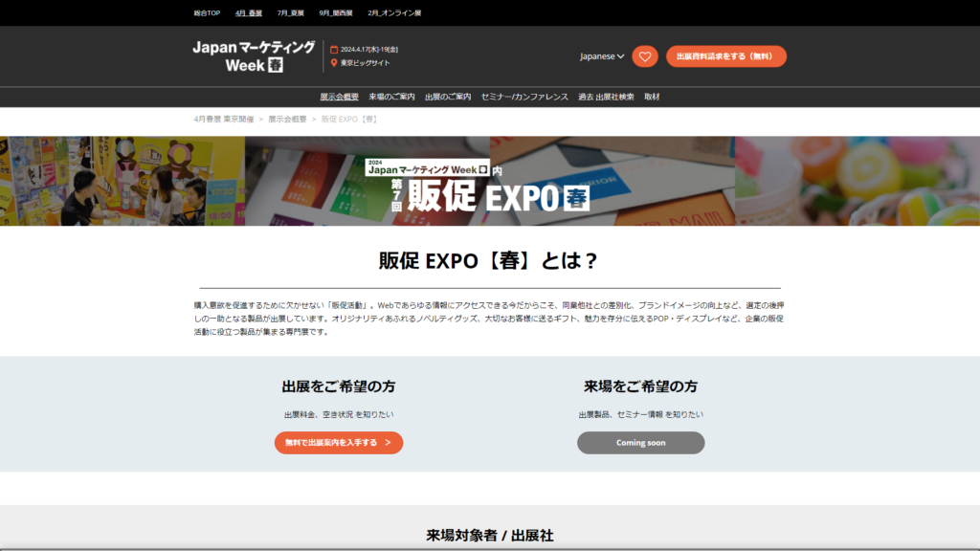
Task: Select 7月_夏展 in top bar
Action: (x=291, y=13)
